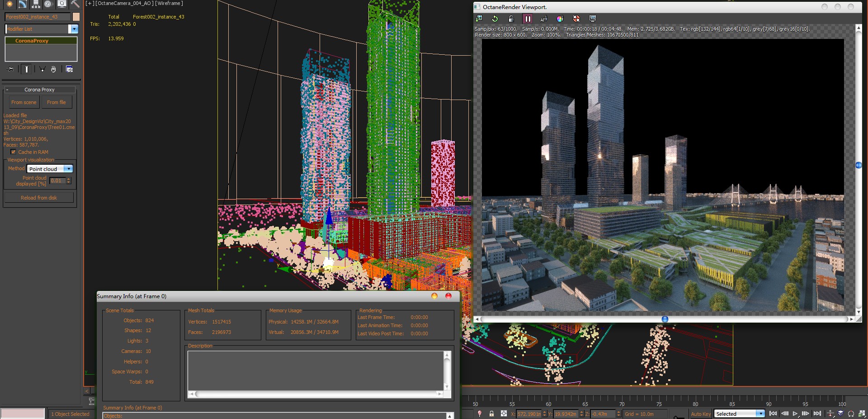This screenshot has width=868, height=419.
Task: Open the Motion command panel tab
Action: [48, 4]
